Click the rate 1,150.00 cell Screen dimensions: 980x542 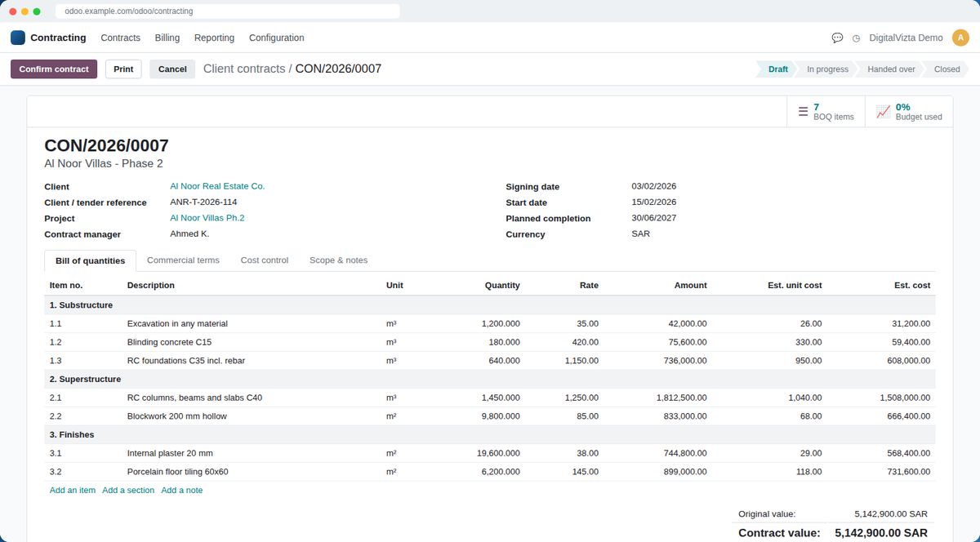[581, 361]
